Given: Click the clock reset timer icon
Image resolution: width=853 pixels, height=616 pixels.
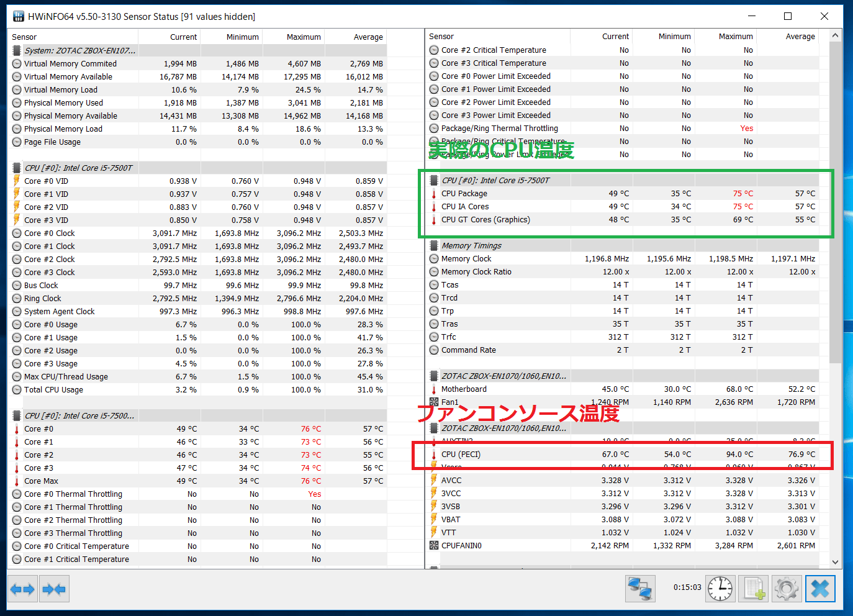Looking at the screenshot, I should pos(720,588).
